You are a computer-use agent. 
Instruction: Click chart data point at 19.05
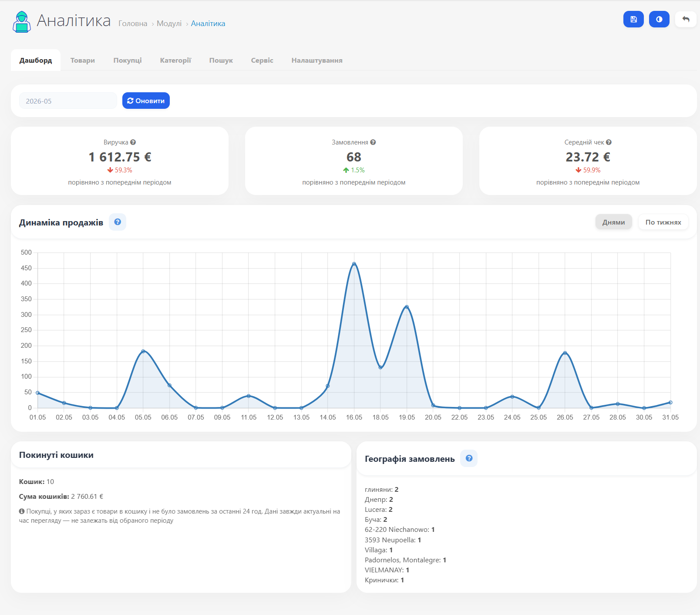coord(407,307)
